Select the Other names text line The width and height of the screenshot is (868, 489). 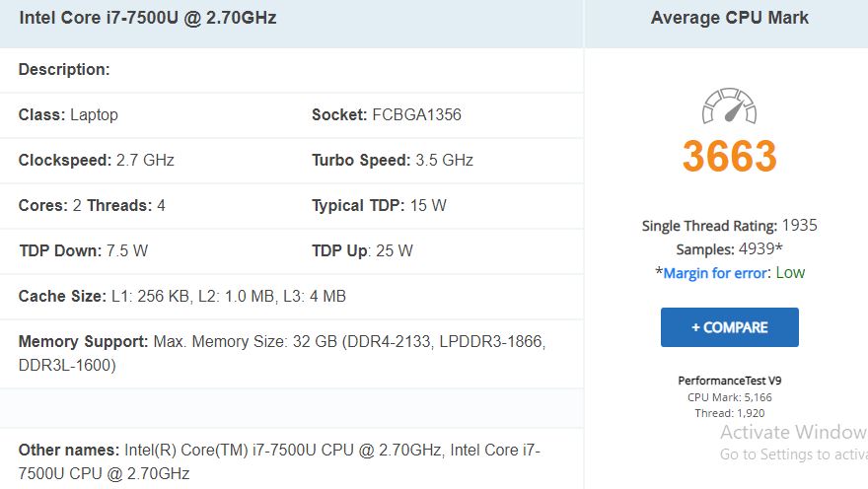click(x=279, y=461)
